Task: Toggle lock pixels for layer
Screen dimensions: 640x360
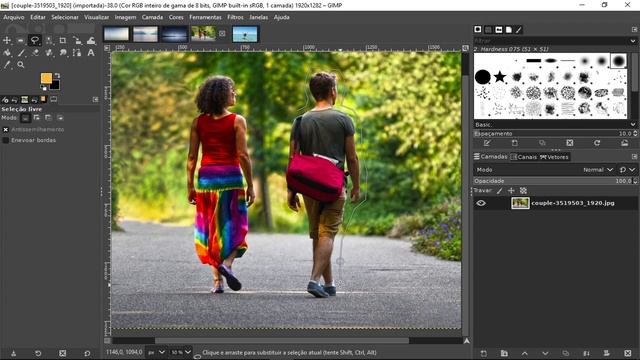Action: tap(500, 191)
